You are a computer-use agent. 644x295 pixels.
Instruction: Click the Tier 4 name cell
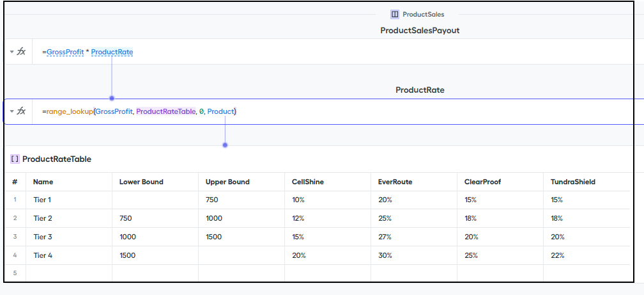pyautogui.click(x=69, y=255)
